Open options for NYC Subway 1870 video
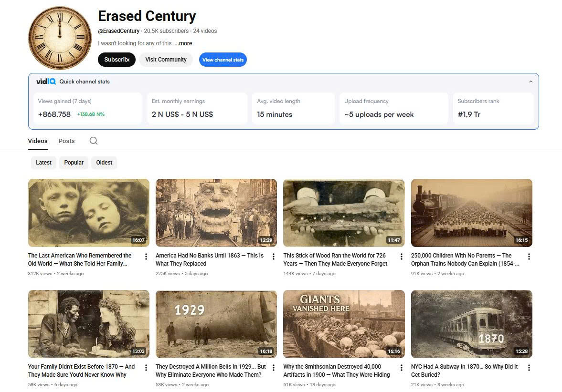Image resolution: width=562 pixels, height=392 pixels. click(x=529, y=368)
